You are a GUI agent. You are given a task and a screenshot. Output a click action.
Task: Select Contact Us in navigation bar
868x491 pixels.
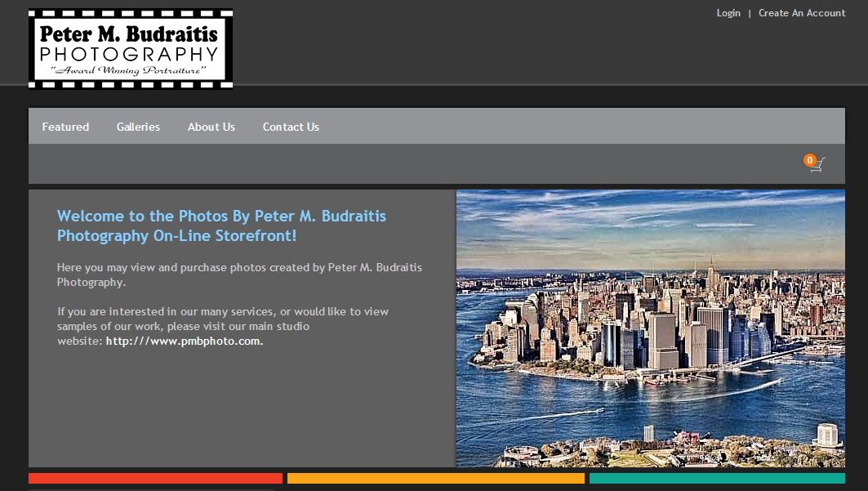click(x=291, y=127)
